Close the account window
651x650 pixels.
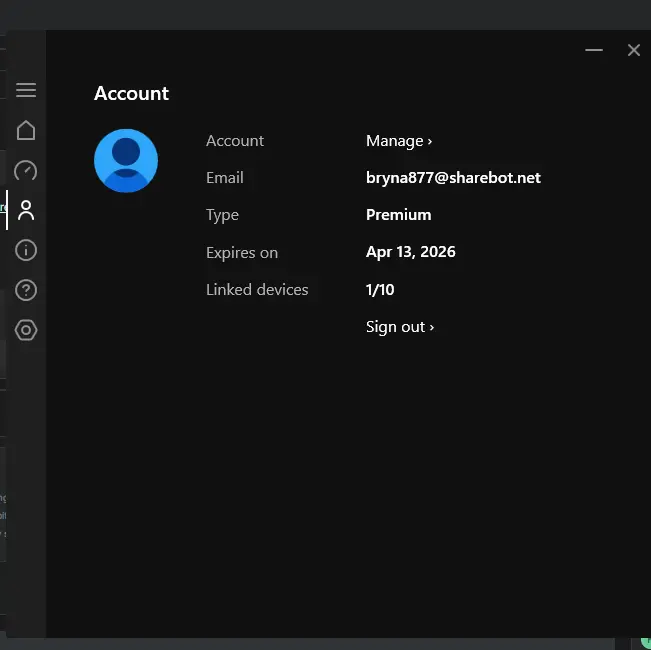click(x=634, y=50)
